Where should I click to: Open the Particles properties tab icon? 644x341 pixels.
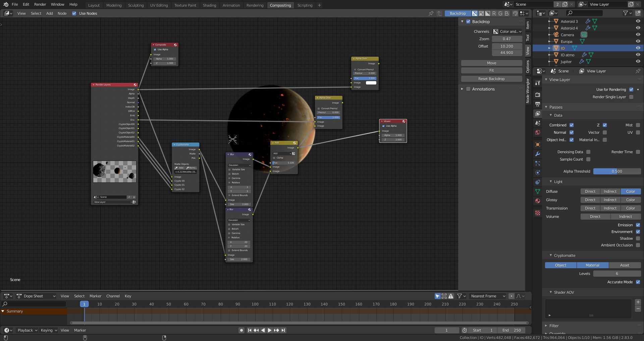coord(538,163)
